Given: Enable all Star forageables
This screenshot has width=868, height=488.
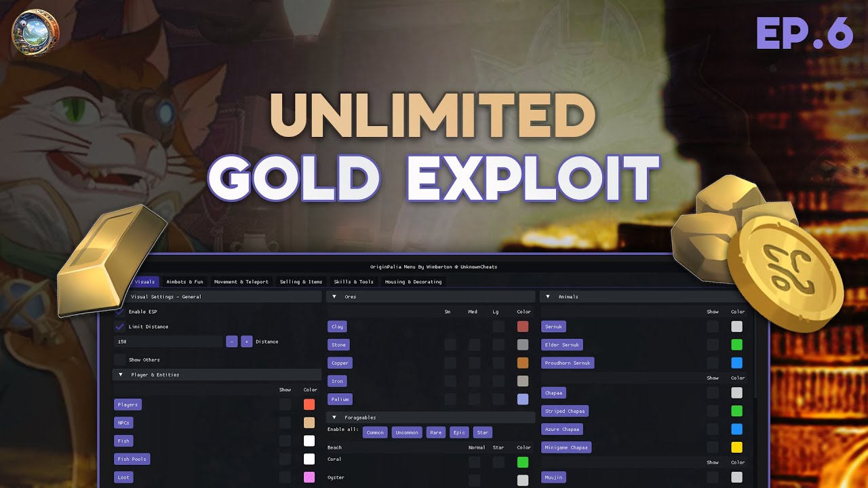Looking at the screenshot, I should (483, 432).
